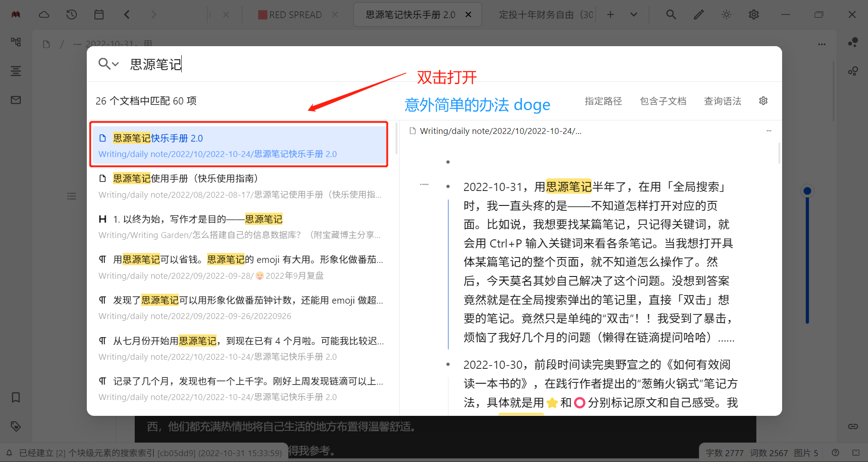Open the search settings gear in the dialog
Viewport: 868px width, 462px height.
[x=763, y=100]
